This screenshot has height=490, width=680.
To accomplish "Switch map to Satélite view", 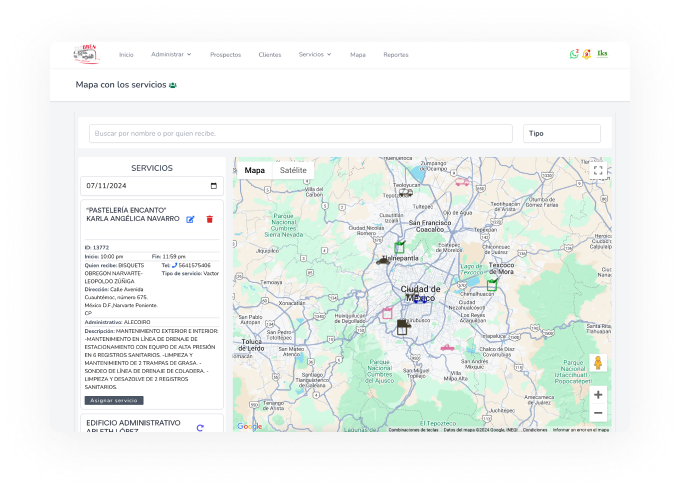I will pyautogui.click(x=293, y=170).
